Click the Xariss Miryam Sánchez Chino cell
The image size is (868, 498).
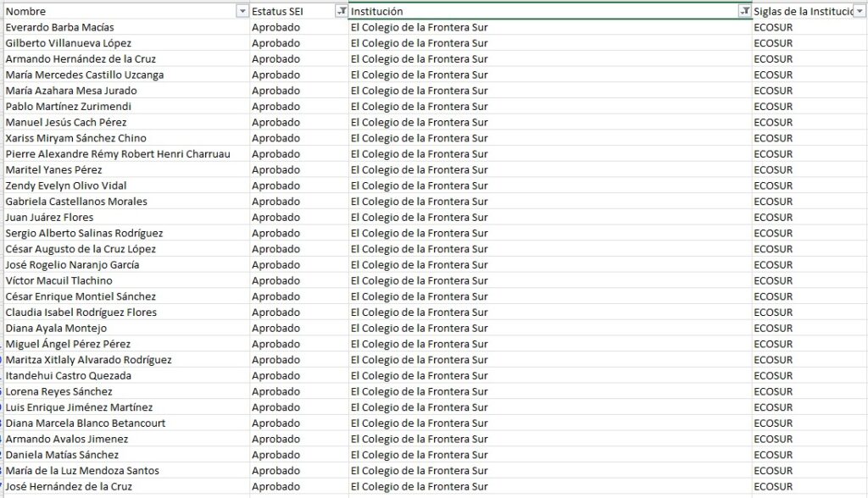coord(75,138)
